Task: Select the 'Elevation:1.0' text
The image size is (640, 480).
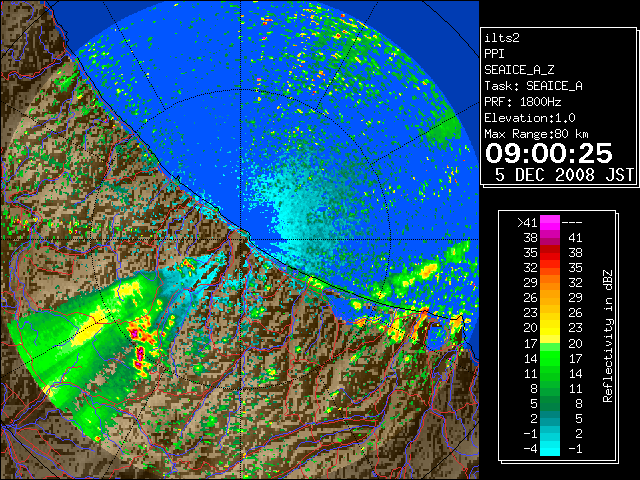Action: click(530, 118)
